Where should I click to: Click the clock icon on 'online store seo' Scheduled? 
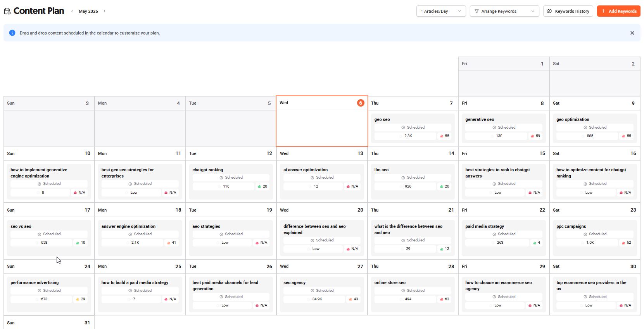pos(403,291)
